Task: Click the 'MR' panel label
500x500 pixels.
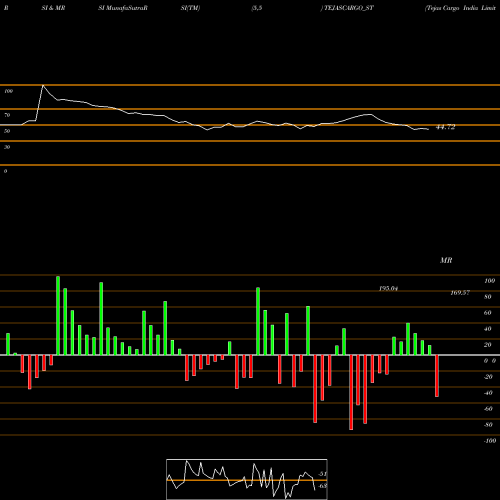Action: point(446,260)
